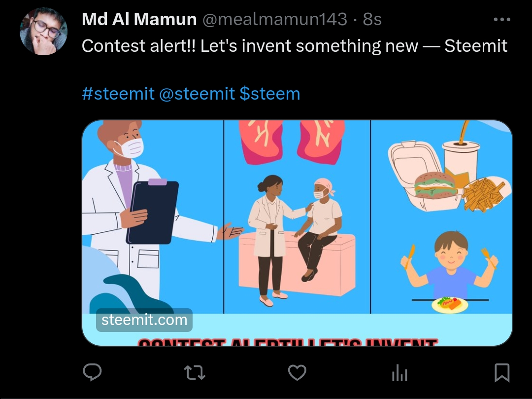Image resolution: width=532 pixels, height=399 pixels.
Task: Open the @mealmamun143 handle
Action: point(275,19)
